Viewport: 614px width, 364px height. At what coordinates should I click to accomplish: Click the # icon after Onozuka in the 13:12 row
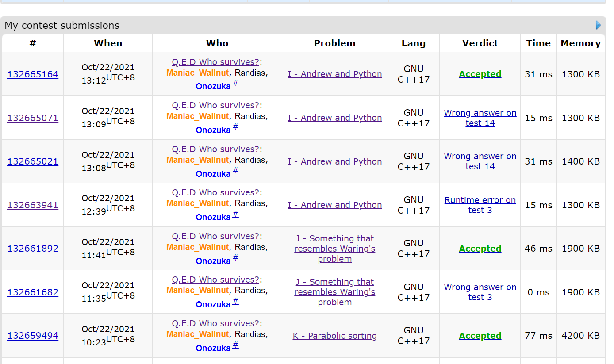235,84
